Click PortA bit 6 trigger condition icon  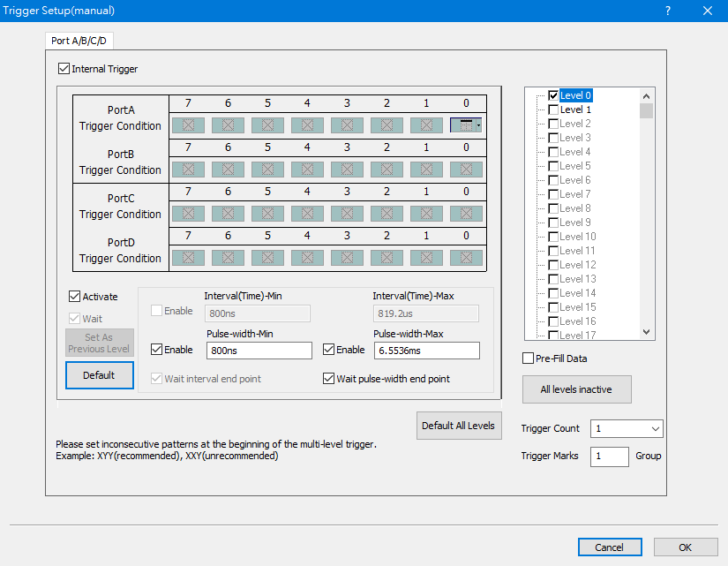(228, 125)
